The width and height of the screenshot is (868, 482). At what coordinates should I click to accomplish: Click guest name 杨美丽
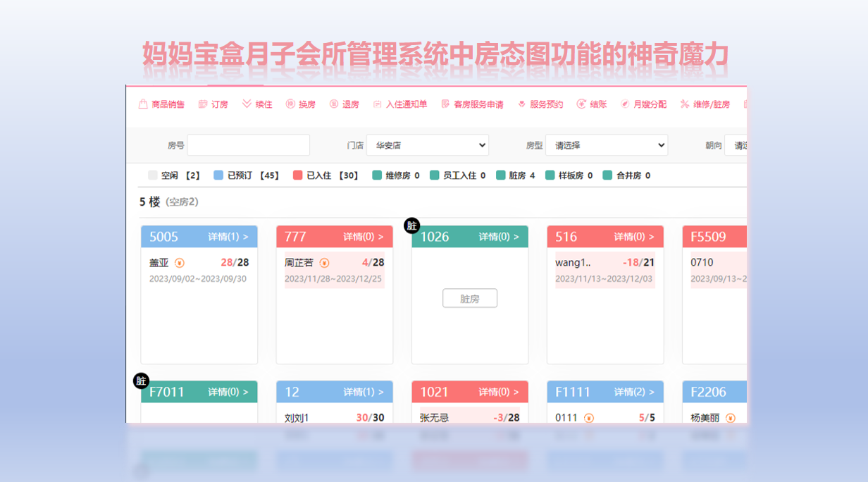pos(705,418)
